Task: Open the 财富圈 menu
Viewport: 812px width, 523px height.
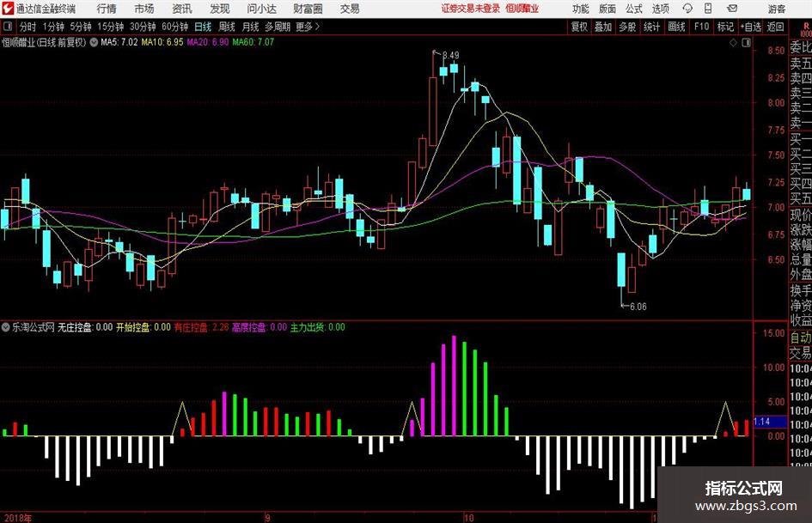Action: tap(308, 9)
